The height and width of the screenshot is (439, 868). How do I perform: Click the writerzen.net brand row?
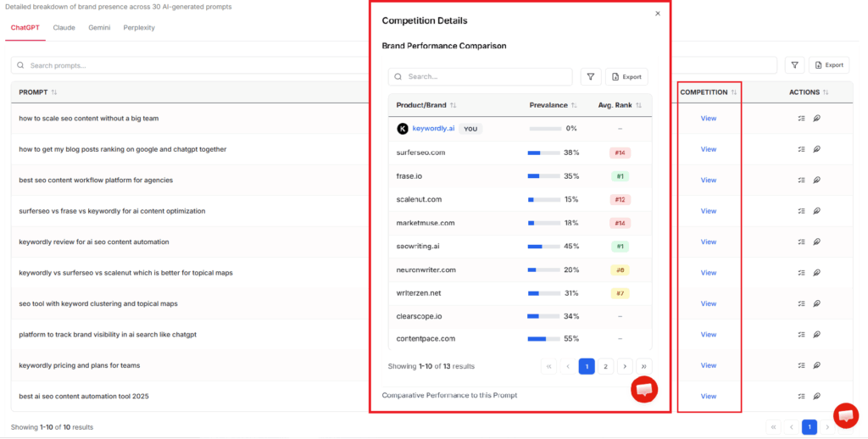(520, 293)
